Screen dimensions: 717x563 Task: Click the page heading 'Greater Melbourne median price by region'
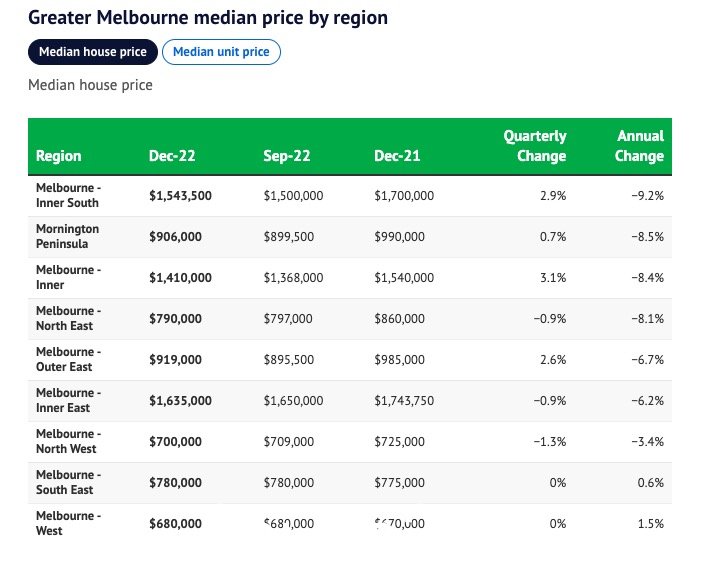208,18
